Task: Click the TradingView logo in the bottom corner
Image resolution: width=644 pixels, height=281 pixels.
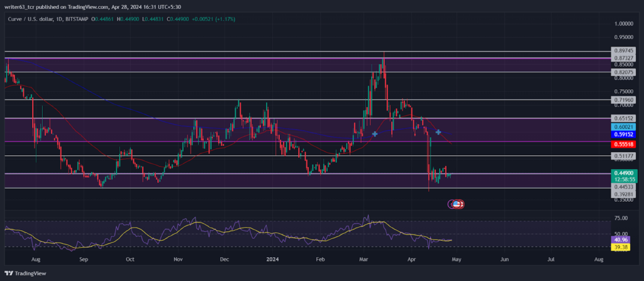Action: tap(25, 273)
